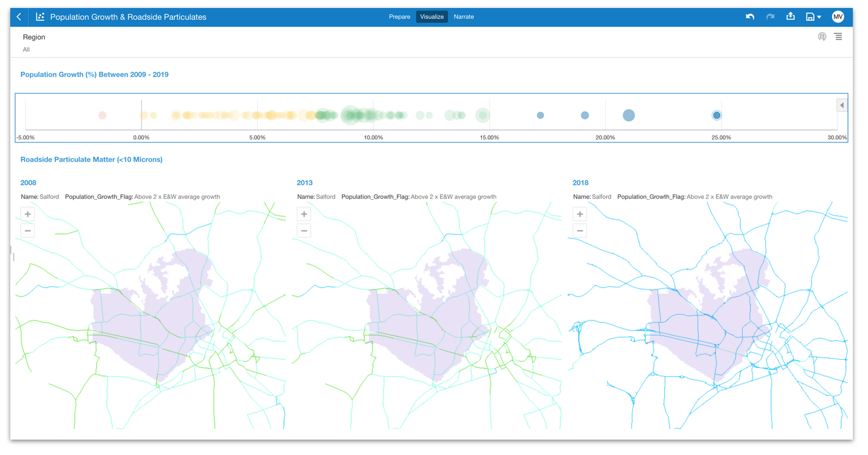The height and width of the screenshot is (455, 868).
Task: Click the redo arrow icon
Action: [770, 17]
